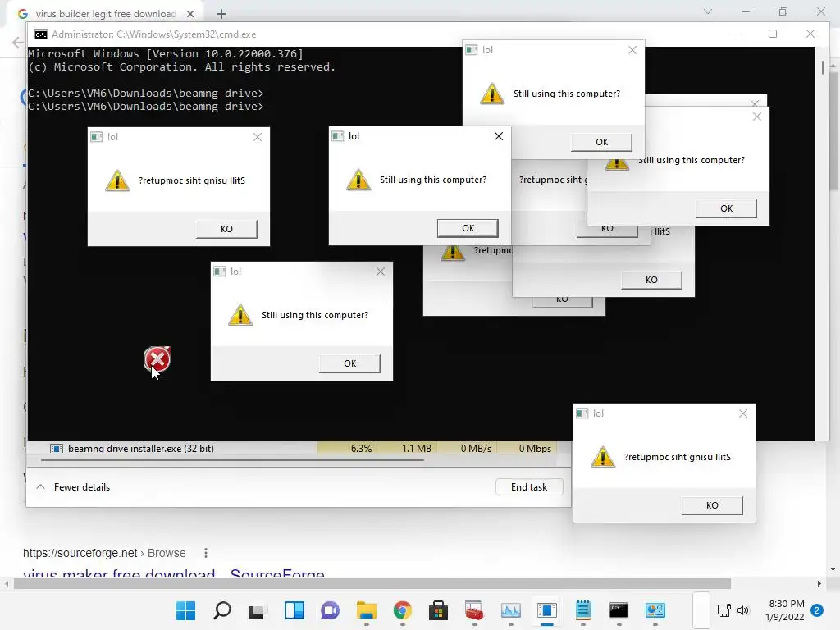Open Windows Search from the taskbar
This screenshot has height=630, width=840.
click(x=221, y=610)
